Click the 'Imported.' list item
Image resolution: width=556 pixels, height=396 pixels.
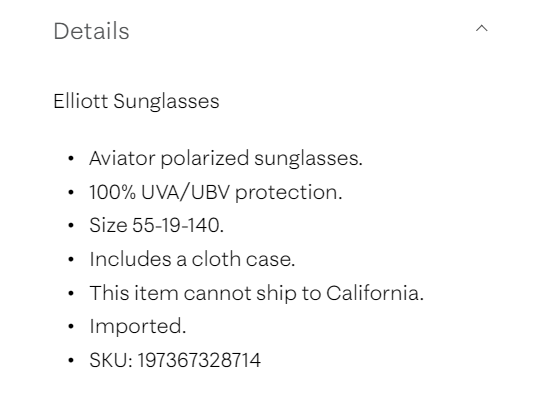point(138,327)
